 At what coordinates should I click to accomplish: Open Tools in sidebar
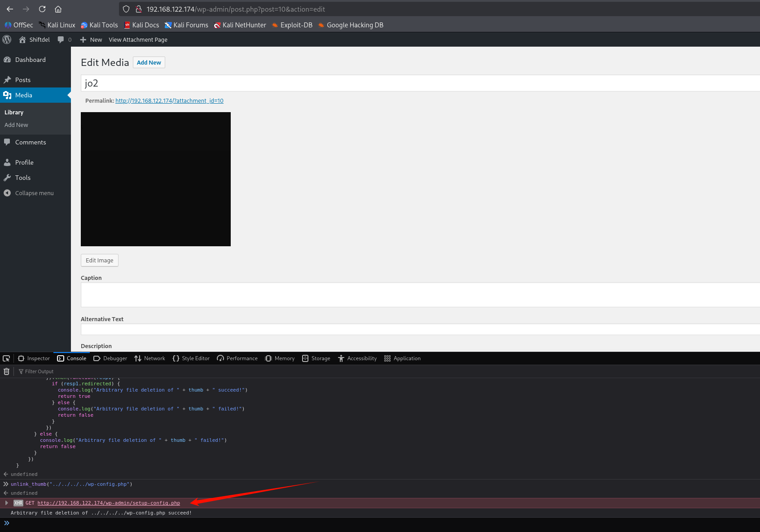[x=35, y=178]
